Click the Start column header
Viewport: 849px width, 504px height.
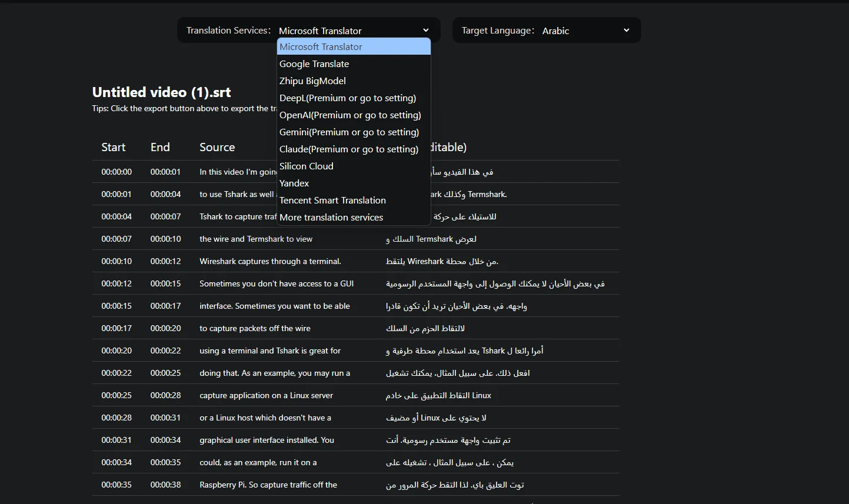point(114,147)
